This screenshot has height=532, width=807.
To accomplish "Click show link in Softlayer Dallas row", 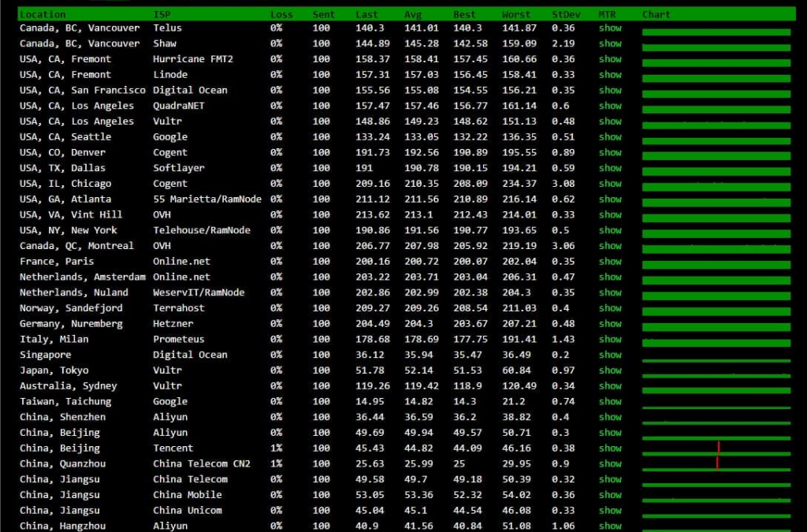I will pos(610,168).
